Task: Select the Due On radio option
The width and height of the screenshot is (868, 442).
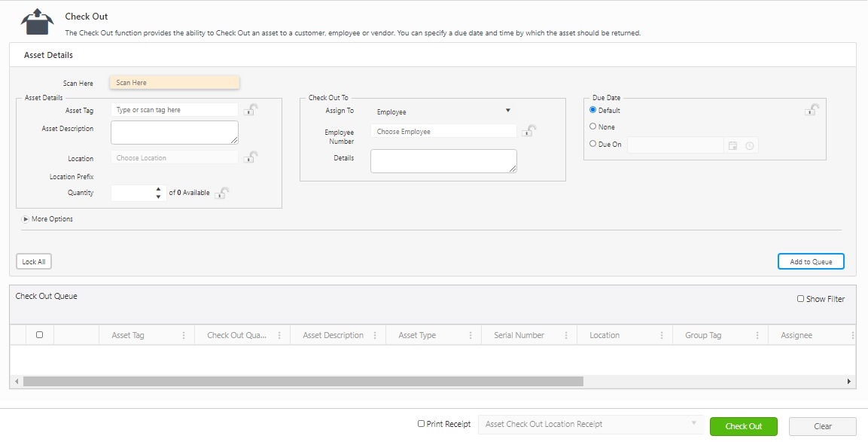Action: 593,144
